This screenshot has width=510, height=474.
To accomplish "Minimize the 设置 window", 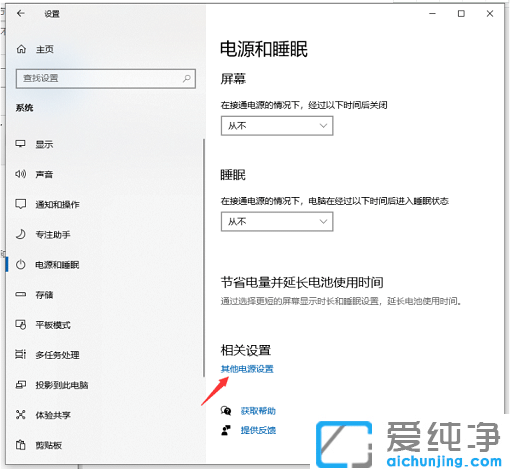I will (432, 14).
